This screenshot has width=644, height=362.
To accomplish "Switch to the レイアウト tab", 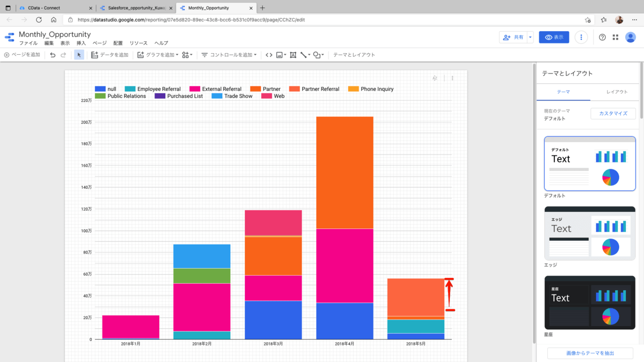I will [x=617, y=92].
